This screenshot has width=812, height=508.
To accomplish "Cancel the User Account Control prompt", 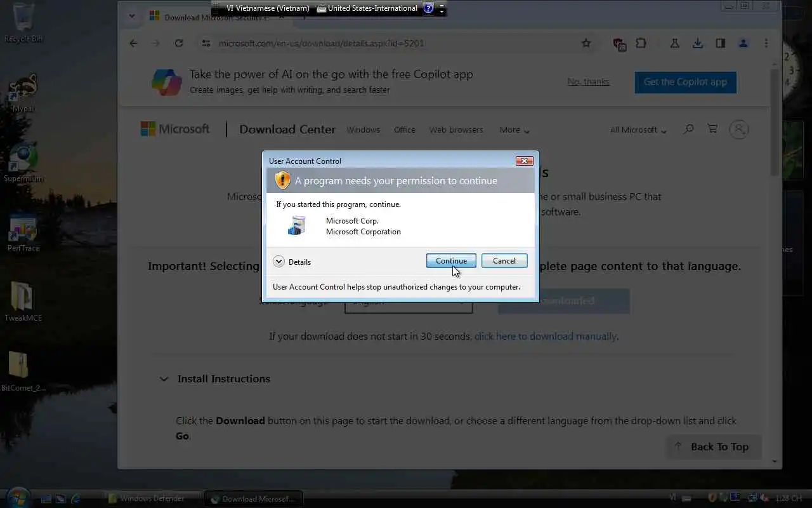I will coord(504,261).
